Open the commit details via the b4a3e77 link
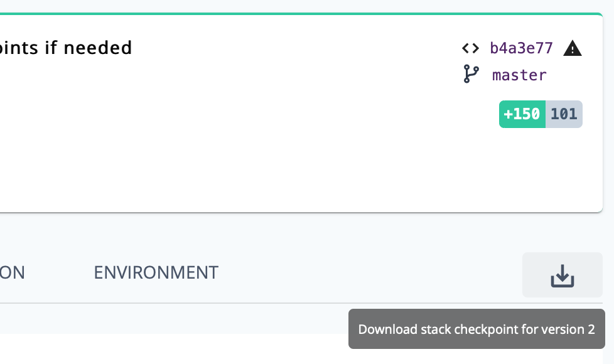 point(521,48)
